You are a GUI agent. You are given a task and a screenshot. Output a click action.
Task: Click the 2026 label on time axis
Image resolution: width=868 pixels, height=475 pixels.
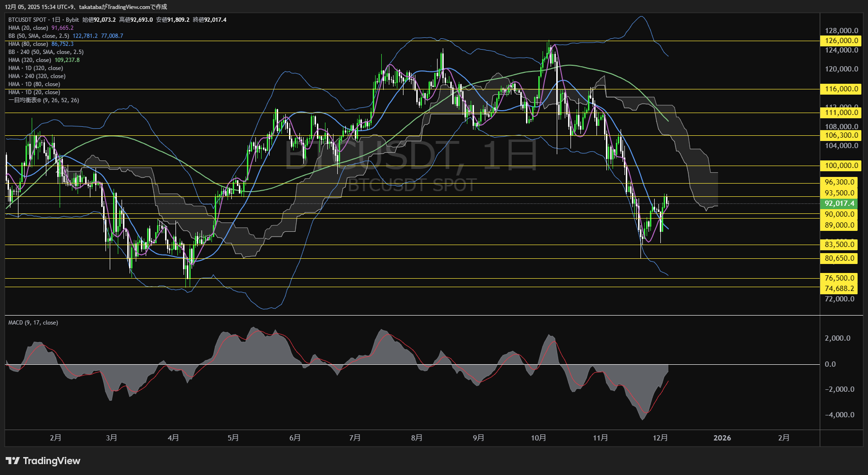point(722,438)
